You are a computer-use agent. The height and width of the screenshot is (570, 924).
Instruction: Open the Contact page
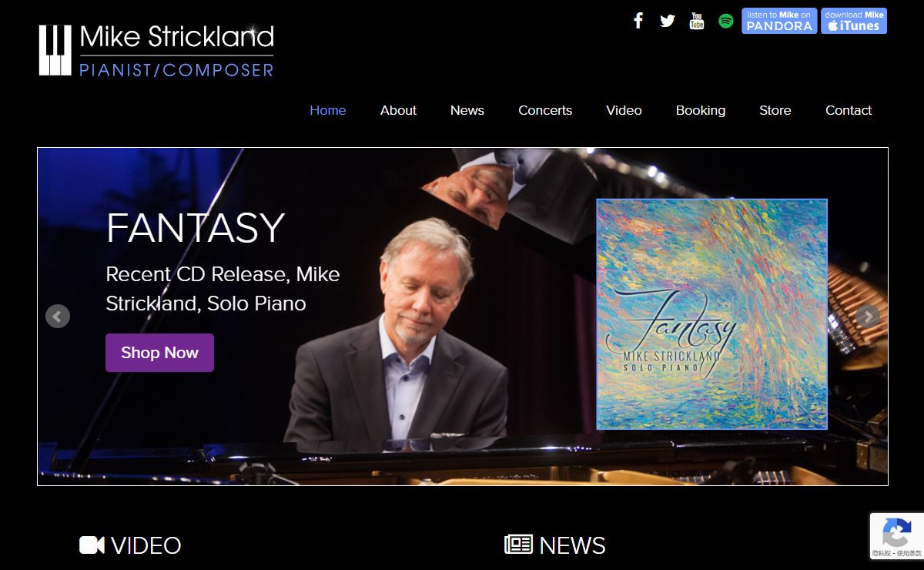pos(849,110)
